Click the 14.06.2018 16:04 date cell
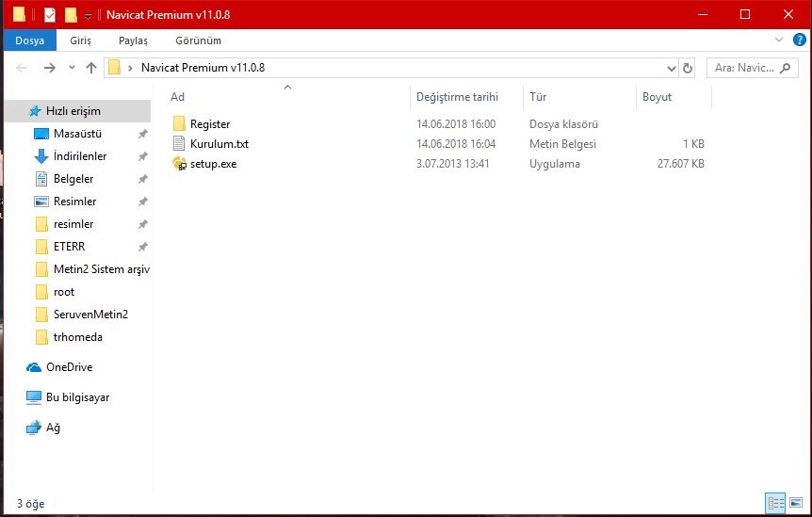 (456, 144)
